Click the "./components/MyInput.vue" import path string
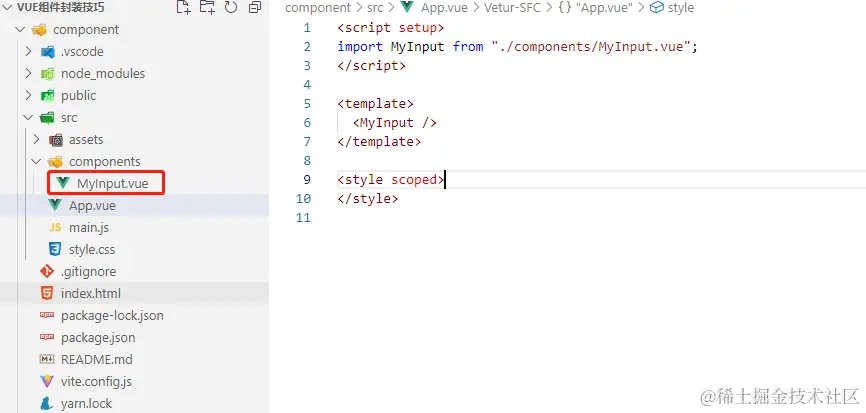This screenshot has height=413, width=866. pos(591,47)
